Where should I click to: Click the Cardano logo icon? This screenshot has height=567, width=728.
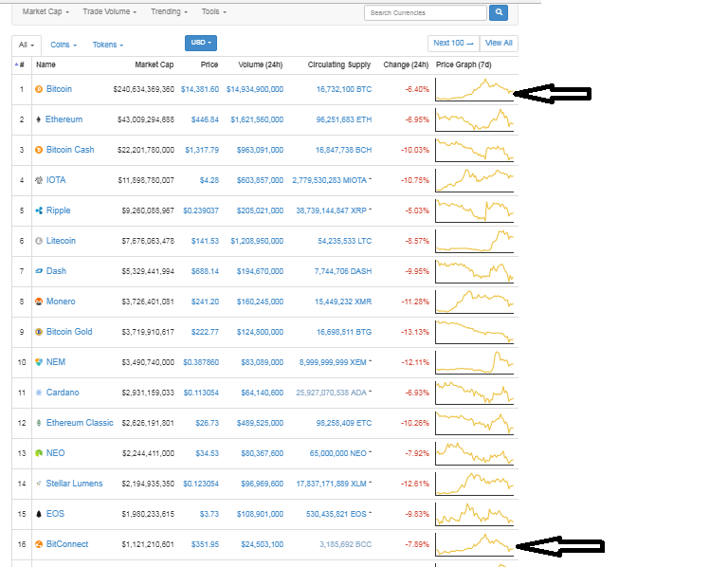(x=39, y=393)
